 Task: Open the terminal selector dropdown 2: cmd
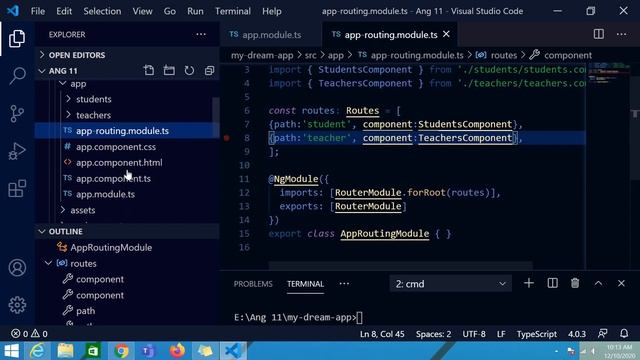(x=450, y=284)
